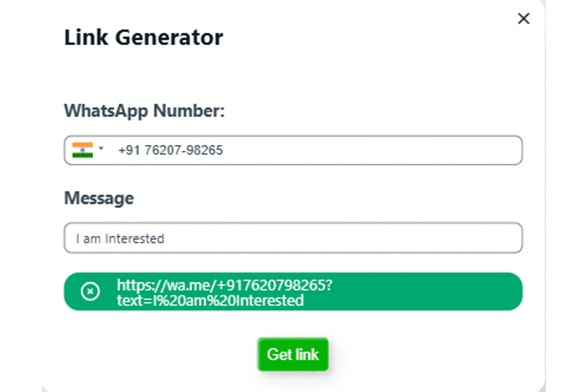
Task: Click the +91 76207-98265 phone number text
Action: tap(171, 150)
